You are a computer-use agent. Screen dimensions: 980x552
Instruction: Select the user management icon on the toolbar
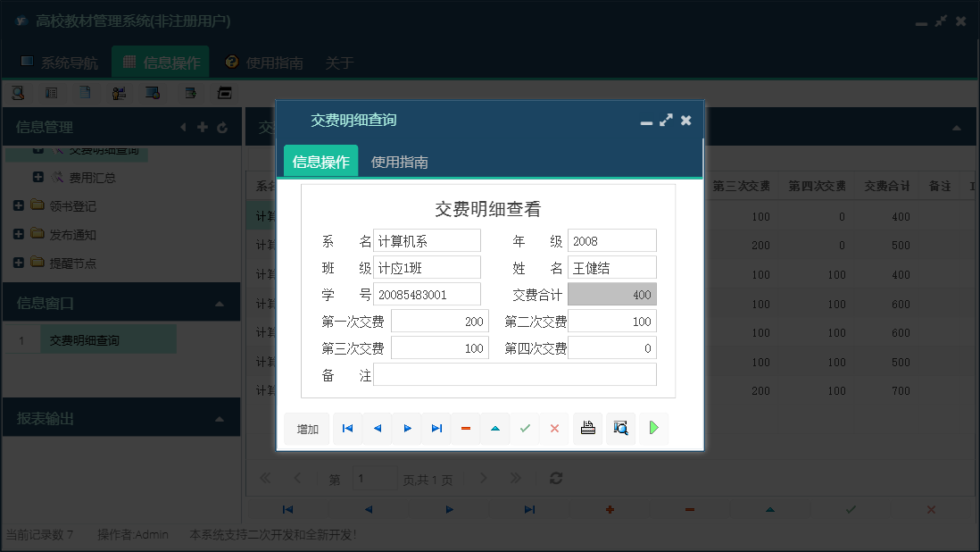(x=119, y=93)
